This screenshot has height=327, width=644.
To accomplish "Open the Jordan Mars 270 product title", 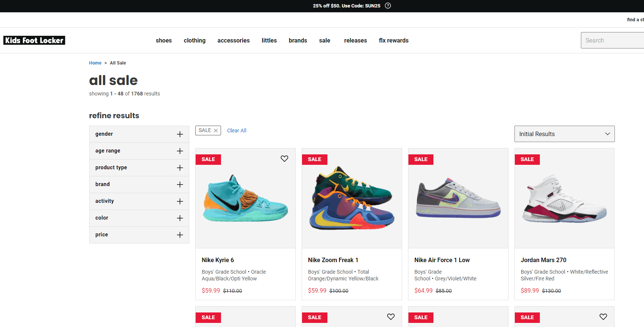I will tap(544, 260).
